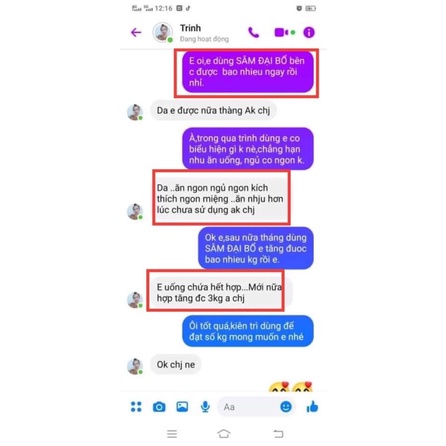Open conversation info icon

tap(309, 32)
